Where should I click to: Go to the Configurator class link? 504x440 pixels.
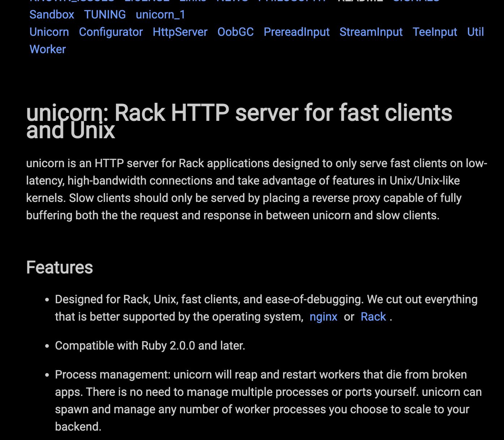(111, 32)
